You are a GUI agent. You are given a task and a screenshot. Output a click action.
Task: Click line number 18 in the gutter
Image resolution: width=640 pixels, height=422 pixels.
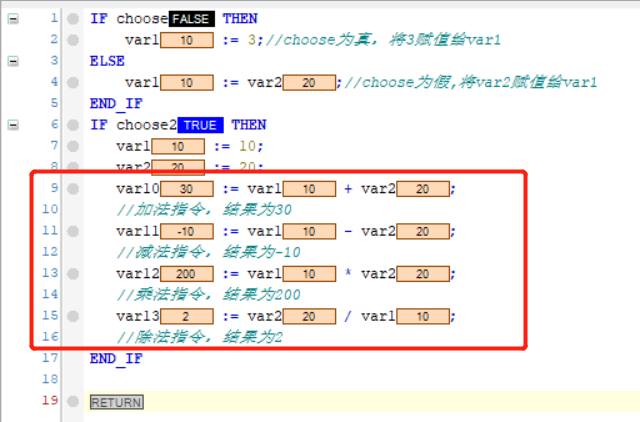pos(50,380)
